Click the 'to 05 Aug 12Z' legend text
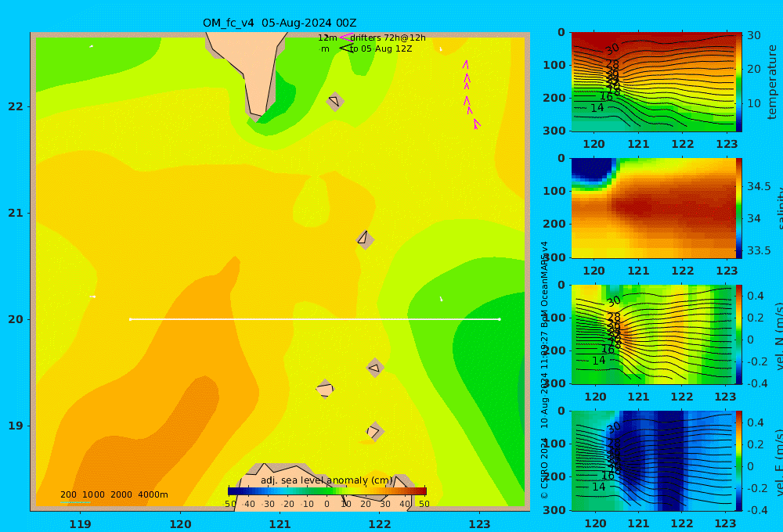The height and width of the screenshot is (532, 783). (381, 49)
